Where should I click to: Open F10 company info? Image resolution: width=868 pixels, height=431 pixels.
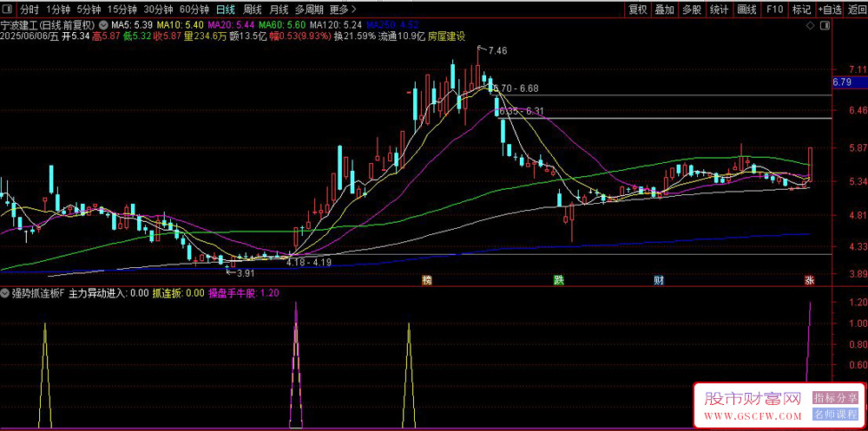pyautogui.click(x=774, y=10)
